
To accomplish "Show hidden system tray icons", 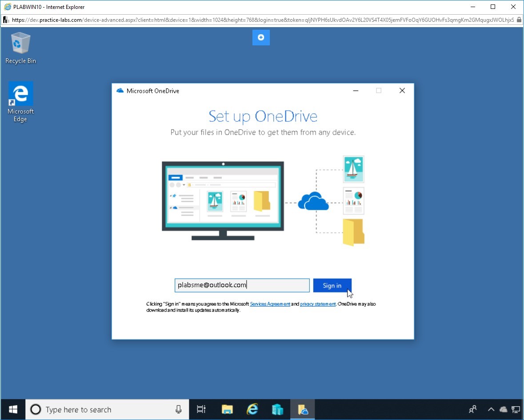I will click(x=491, y=409).
